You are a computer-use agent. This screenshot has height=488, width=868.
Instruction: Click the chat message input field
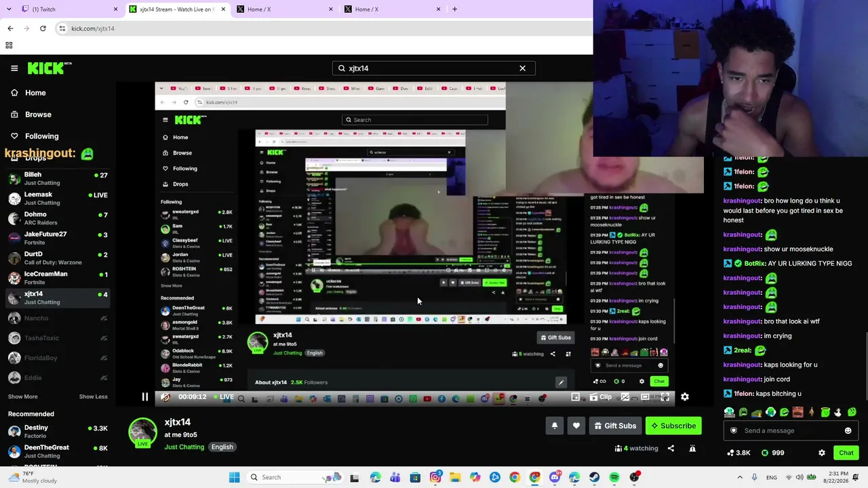point(791,430)
